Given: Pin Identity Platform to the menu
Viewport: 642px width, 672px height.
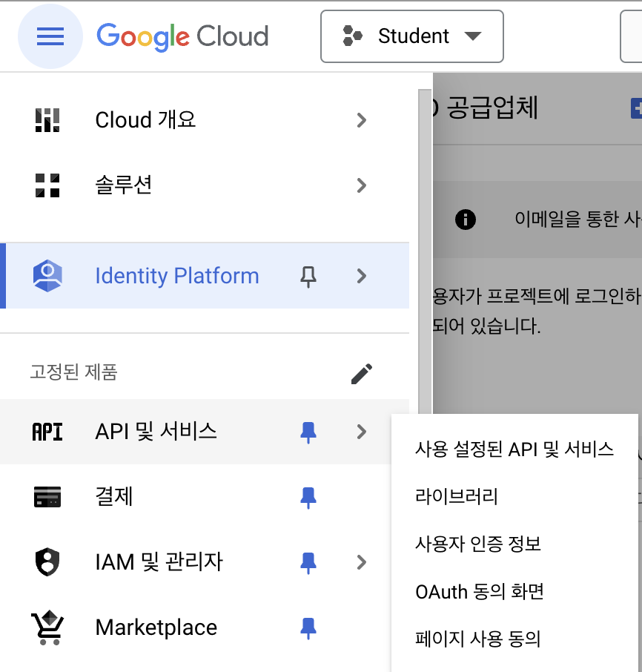Looking at the screenshot, I should (308, 277).
